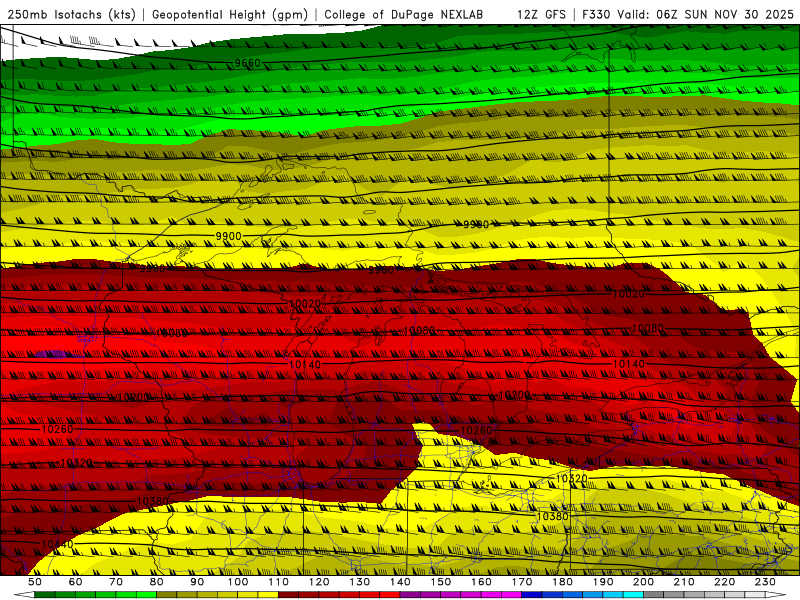The width and height of the screenshot is (800, 600).
Task: Click the 60 knot scale label
Action: [76, 582]
